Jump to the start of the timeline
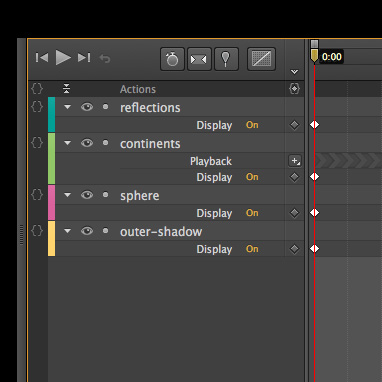382x382 pixels. [x=42, y=58]
